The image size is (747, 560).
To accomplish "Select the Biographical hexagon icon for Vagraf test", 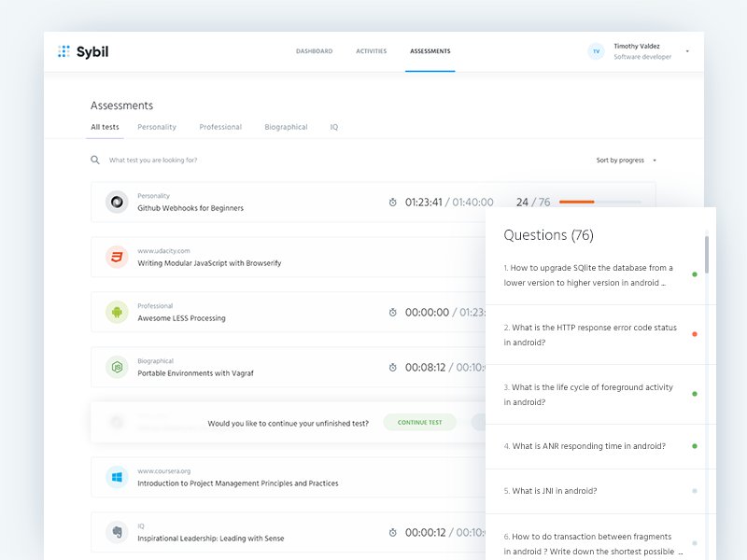I will tap(116, 367).
